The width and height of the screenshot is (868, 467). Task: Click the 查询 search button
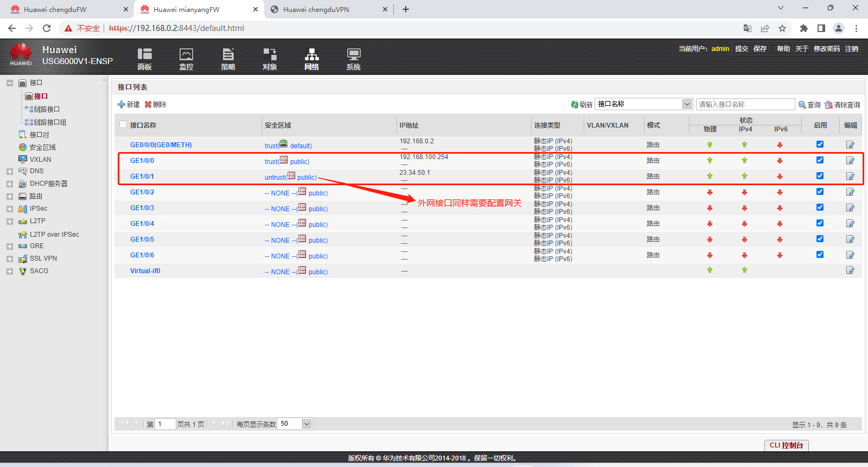click(x=809, y=105)
